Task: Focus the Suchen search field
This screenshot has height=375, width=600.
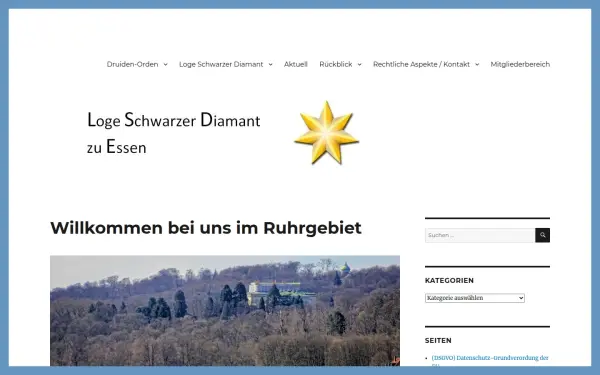Action: pyautogui.click(x=480, y=235)
